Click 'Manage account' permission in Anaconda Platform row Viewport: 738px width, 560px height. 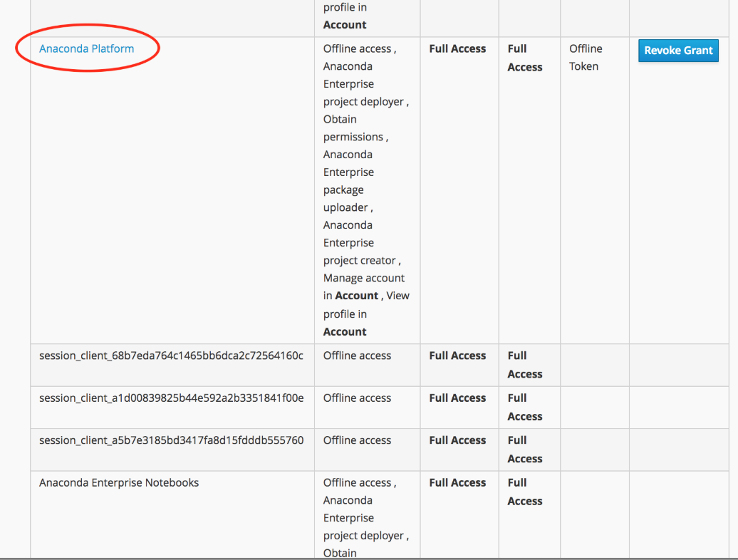coord(363,278)
